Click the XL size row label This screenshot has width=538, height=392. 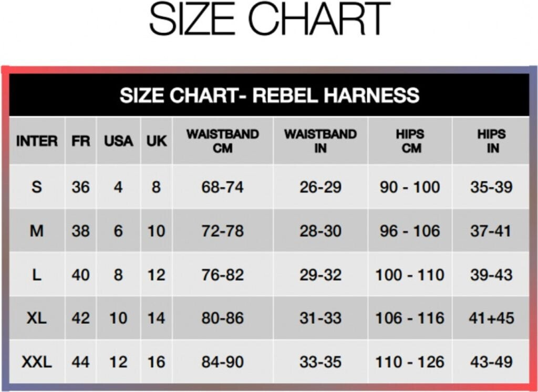pos(37,318)
